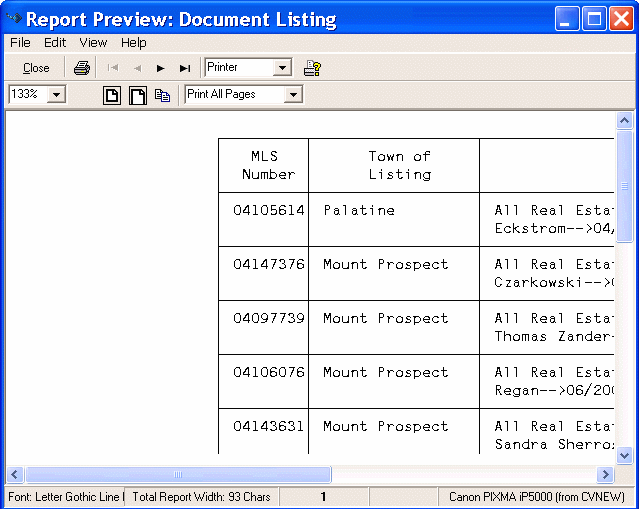Open the View menu
The height and width of the screenshot is (509, 639).
(93, 43)
